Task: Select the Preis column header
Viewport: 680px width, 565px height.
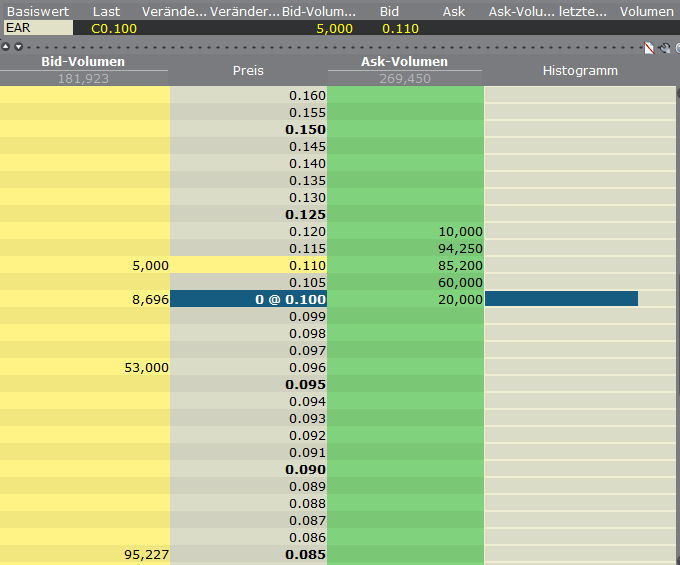Action: tap(248, 71)
